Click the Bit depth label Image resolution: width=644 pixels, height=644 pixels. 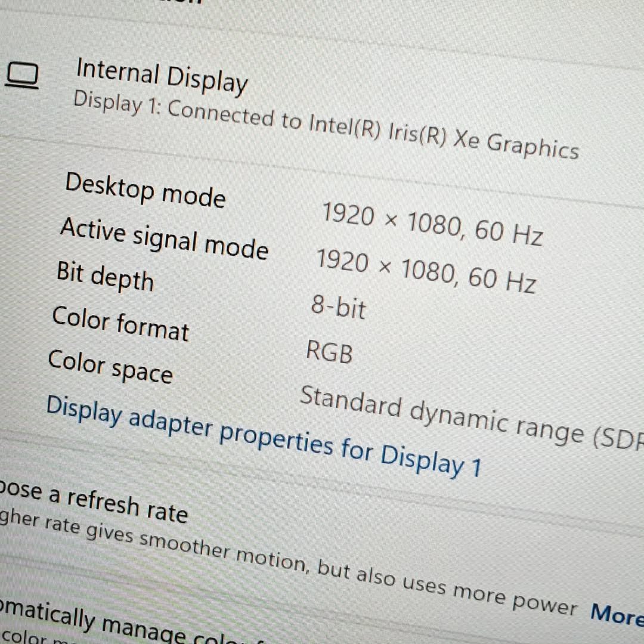(x=105, y=277)
